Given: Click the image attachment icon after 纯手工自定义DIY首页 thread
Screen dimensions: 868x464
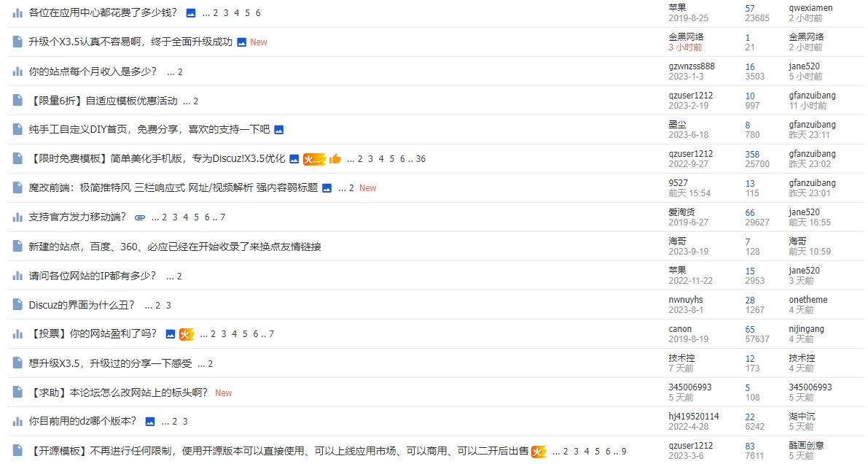Looking at the screenshot, I should tap(278, 130).
